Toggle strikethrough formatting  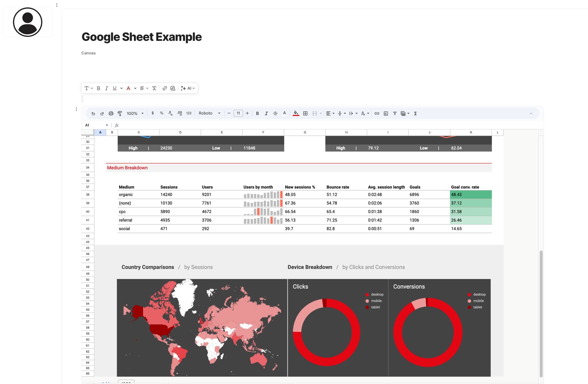point(275,113)
